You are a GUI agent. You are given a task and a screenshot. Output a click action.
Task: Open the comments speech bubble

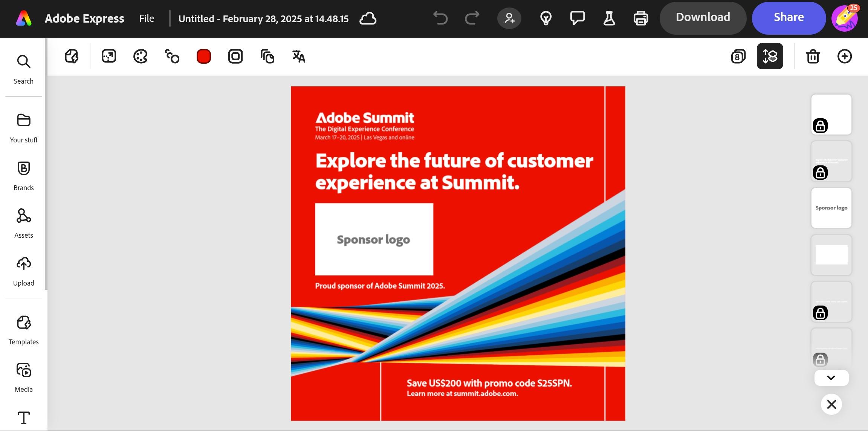(x=577, y=18)
